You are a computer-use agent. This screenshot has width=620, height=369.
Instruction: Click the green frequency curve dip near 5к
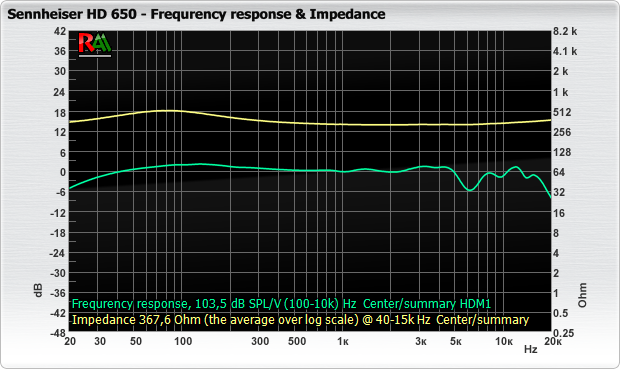[470, 189]
